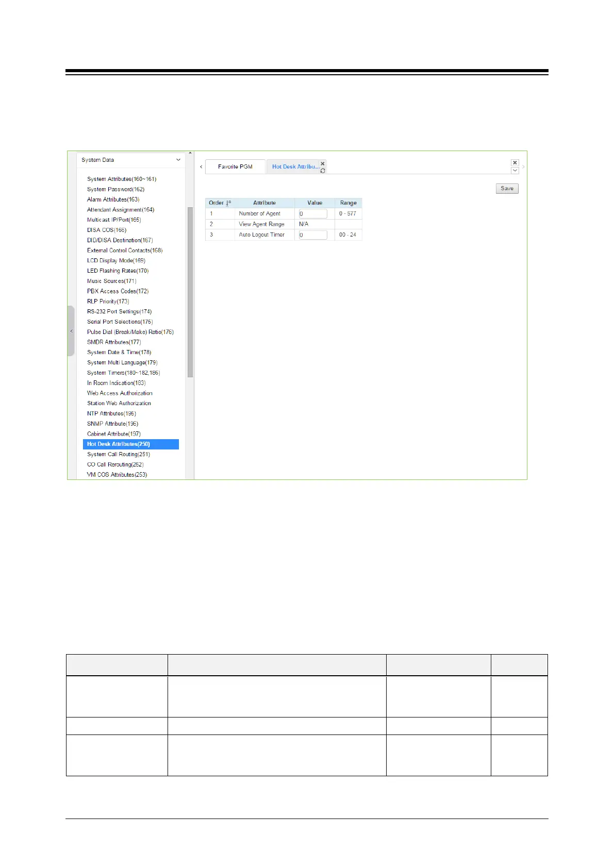
Task: Open Multicast IP/Port(165)
Action: 114,220
